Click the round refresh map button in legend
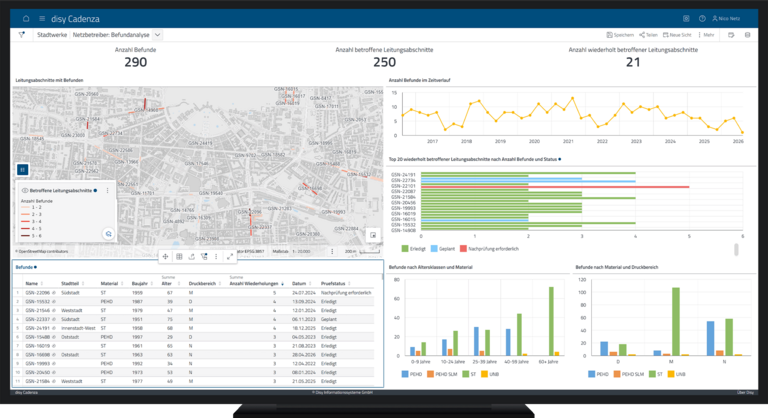 (108, 234)
